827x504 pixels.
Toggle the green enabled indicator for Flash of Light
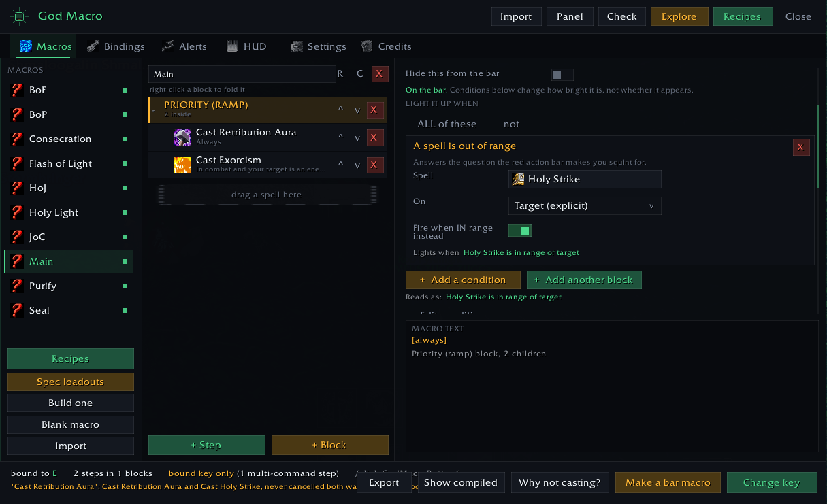(x=125, y=163)
